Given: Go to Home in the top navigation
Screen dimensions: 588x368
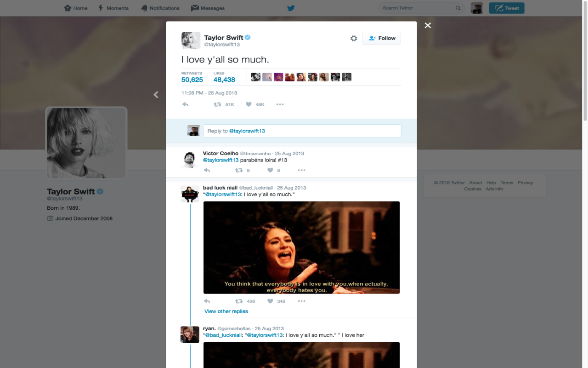Looking at the screenshot, I should (x=75, y=8).
